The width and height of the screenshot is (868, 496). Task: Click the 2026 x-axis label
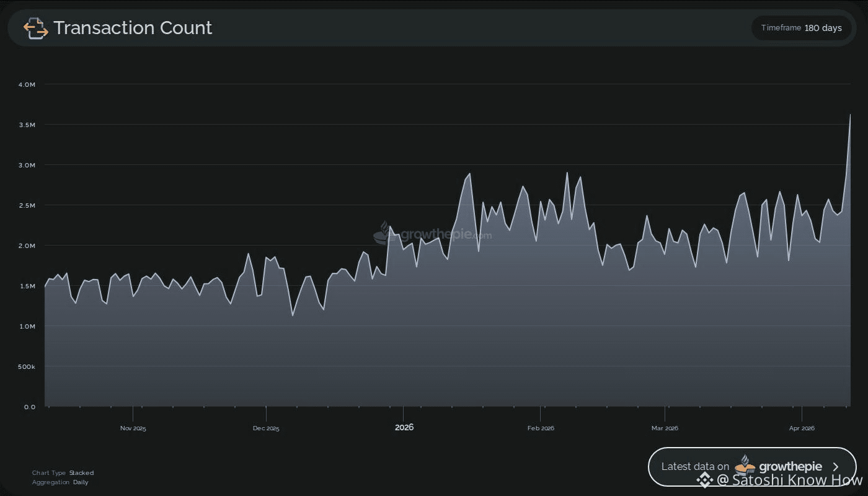pyautogui.click(x=404, y=427)
